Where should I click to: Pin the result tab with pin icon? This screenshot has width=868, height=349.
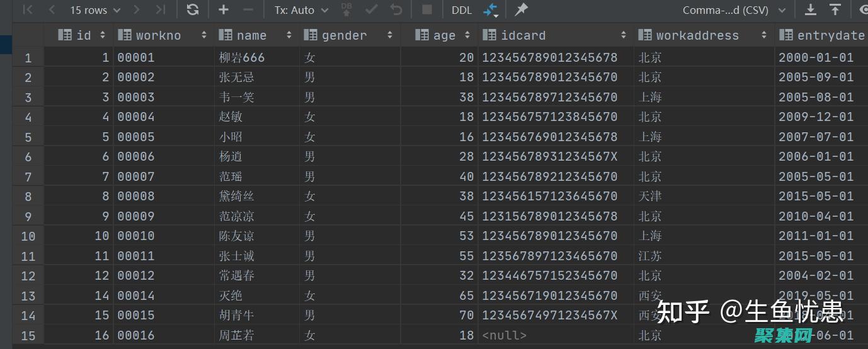521,10
